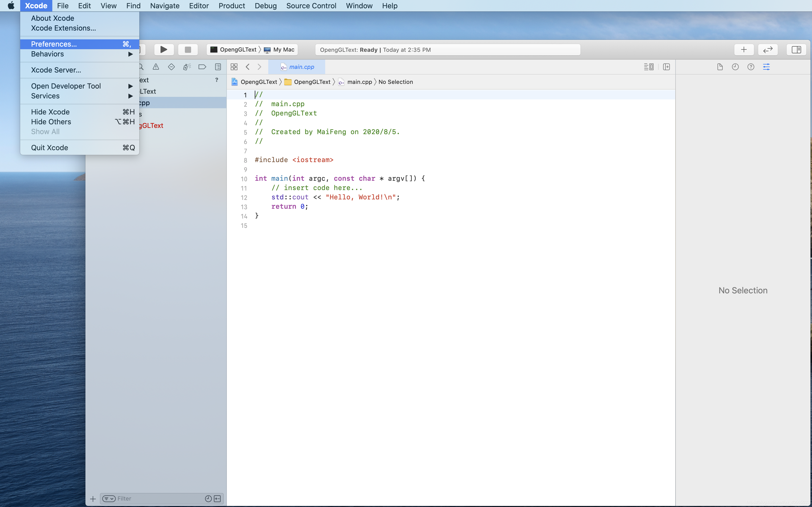Toggle the code review arrows button

click(x=768, y=50)
